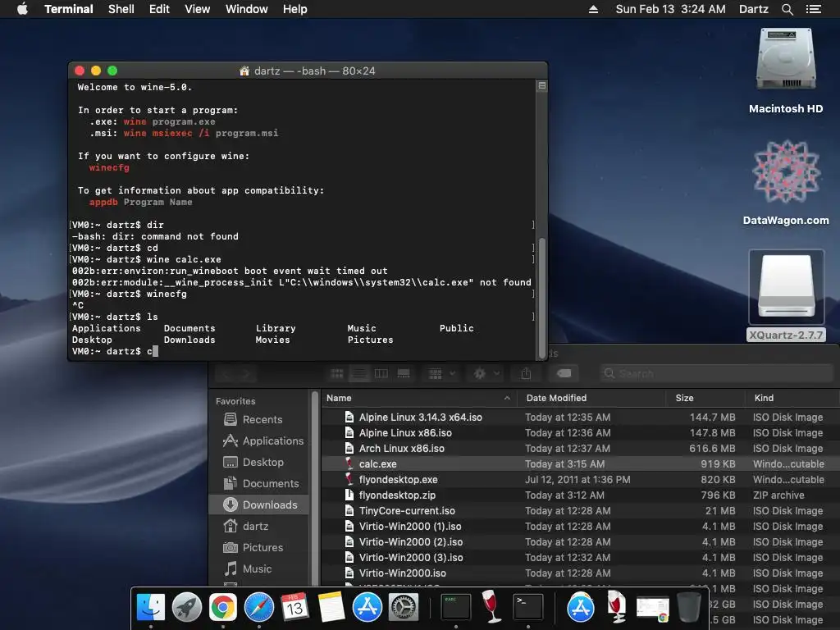Screen dimensions: 840x630
Task: Select Desktop in the Finder sidebar
Action: [259, 463]
